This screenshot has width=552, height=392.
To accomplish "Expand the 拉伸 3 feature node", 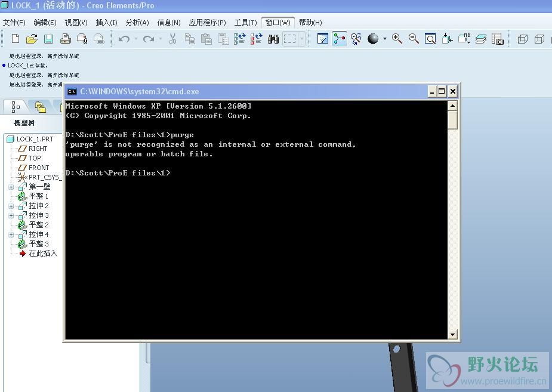I will tap(11, 215).
